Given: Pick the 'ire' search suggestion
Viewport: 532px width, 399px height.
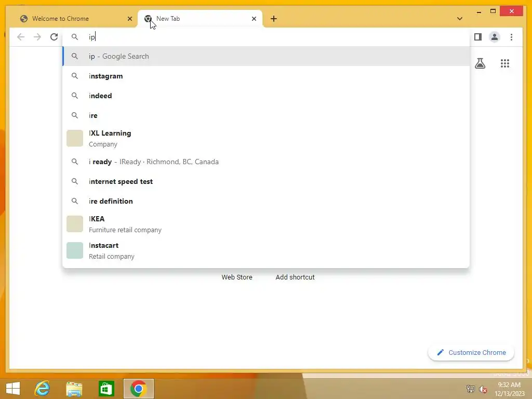Looking at the screenshot, I should pyautogui.click(x=267, y=115).
